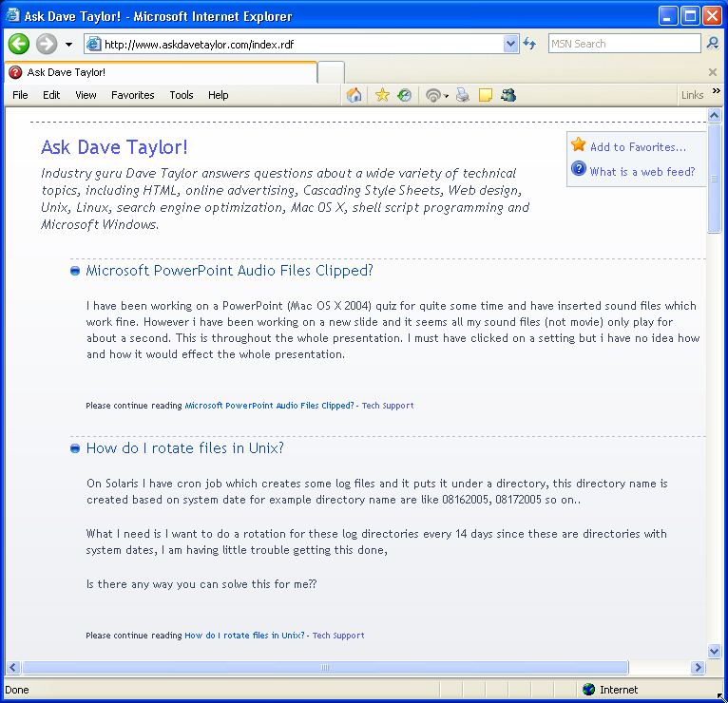Click the Internet Explorer title bar icon
The width and height of the screenshot is (728, 703).
click(13, 16)
